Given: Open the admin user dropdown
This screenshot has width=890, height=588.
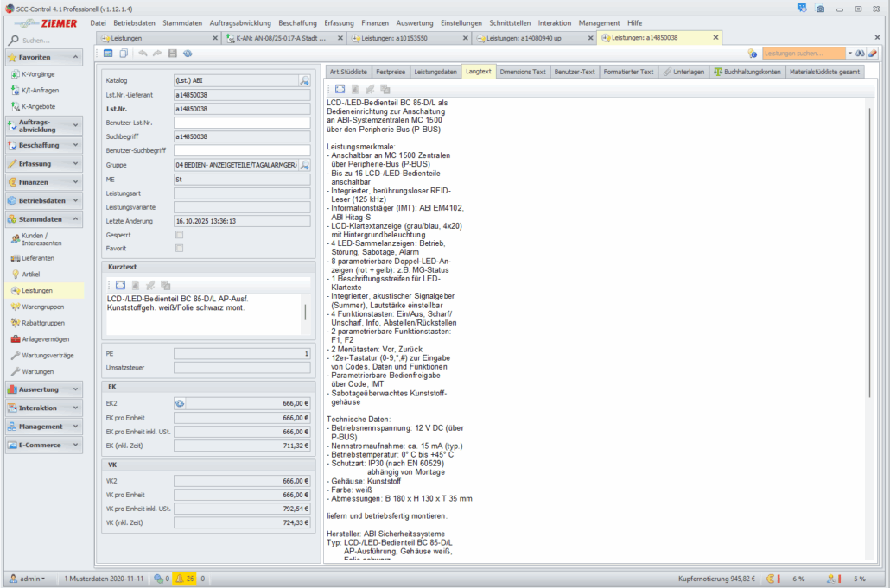Looking at the screenshot, I should click(x=27, y=579).
